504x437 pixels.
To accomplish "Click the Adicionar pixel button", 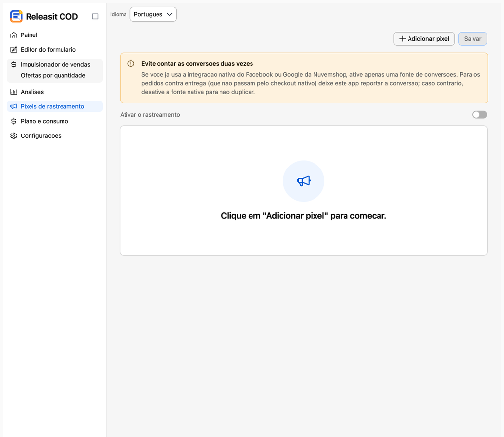I will (424, 39).
